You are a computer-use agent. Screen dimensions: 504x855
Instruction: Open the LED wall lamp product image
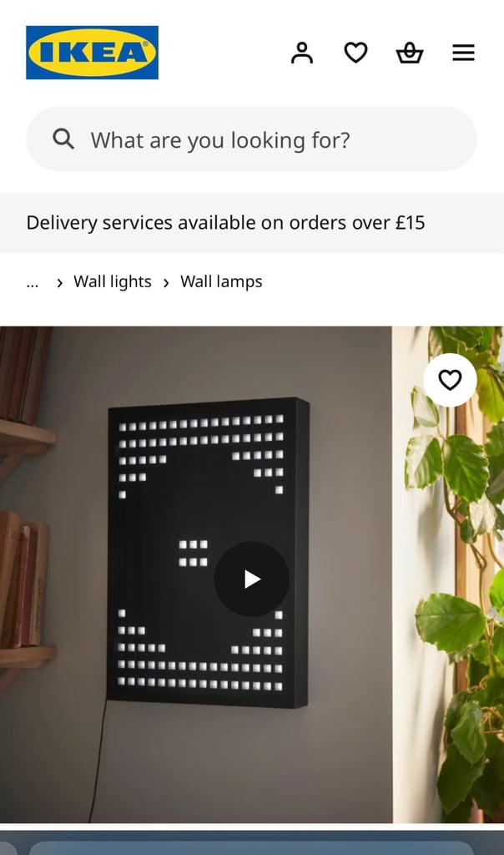click(x=196, y=574)
